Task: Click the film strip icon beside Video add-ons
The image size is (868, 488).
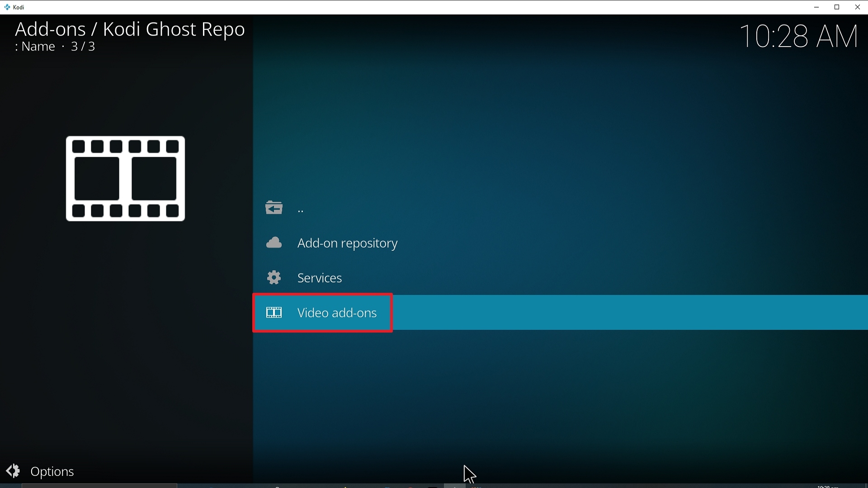Action: 274,313
